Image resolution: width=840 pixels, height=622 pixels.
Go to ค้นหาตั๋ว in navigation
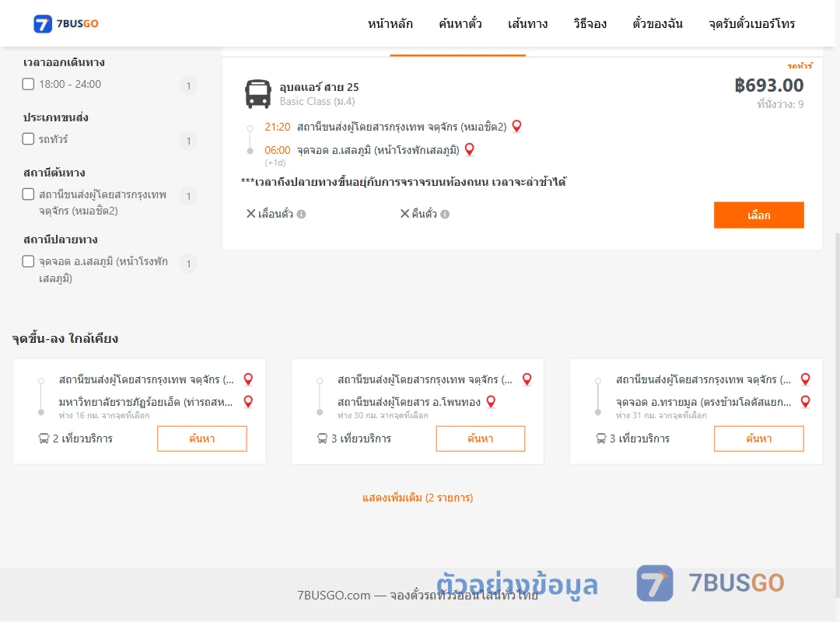click(460, 23)
